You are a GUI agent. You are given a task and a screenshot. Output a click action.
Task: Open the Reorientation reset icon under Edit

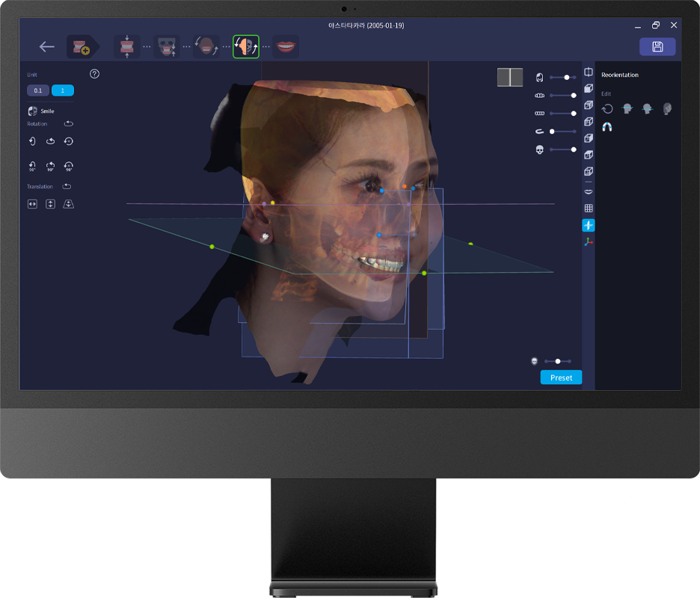[x=607, y=108]
